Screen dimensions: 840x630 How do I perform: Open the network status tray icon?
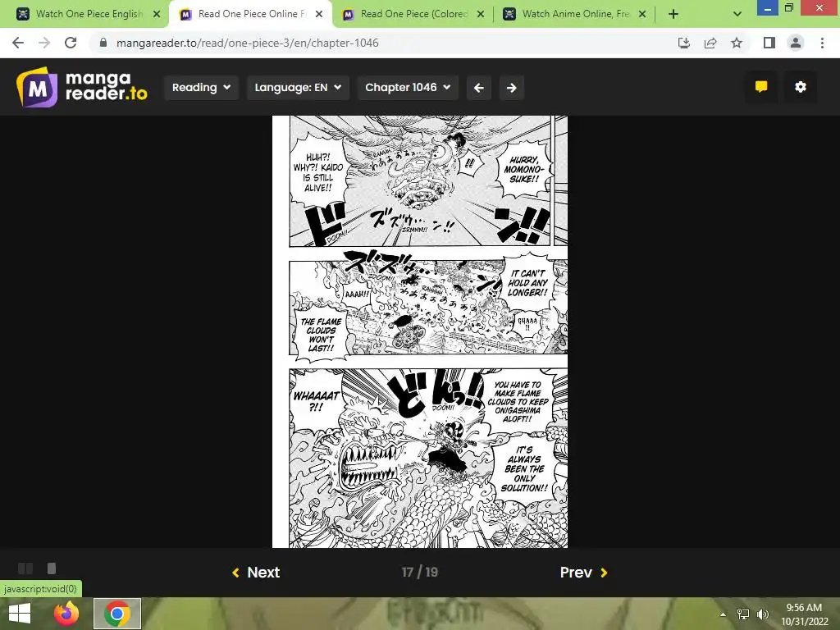click(x=743, y=614)
